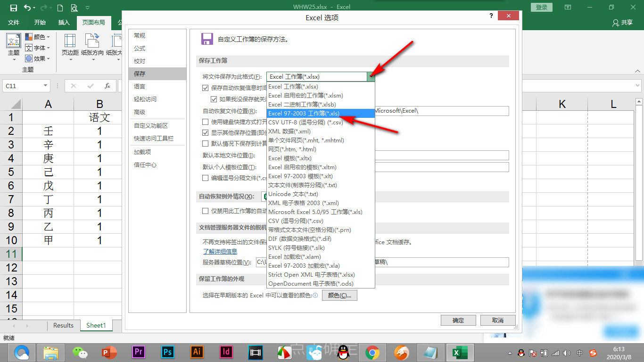Toggle 保存自动恢复信息时间 checkbox
Image resolution: width=644 pixels, height=362 pixels.
[x=206, y=88]
